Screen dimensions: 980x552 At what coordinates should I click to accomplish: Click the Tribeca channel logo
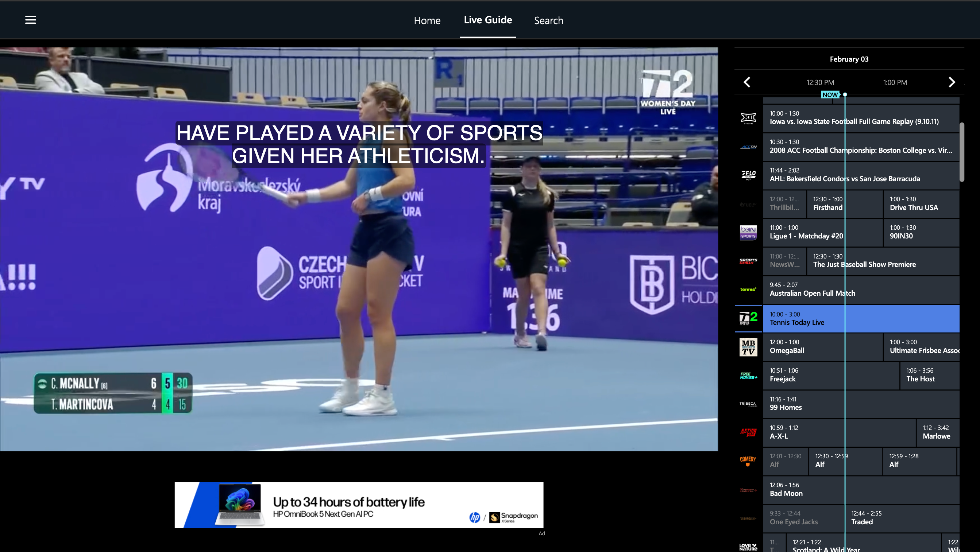coord(748,404)
